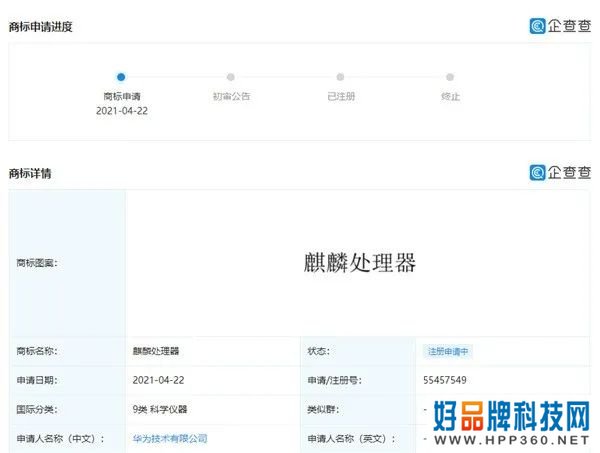Select the 9类 科学仪器 classification value
The height and width of the screenshot is (453, 600).
(x=160, y=409)
